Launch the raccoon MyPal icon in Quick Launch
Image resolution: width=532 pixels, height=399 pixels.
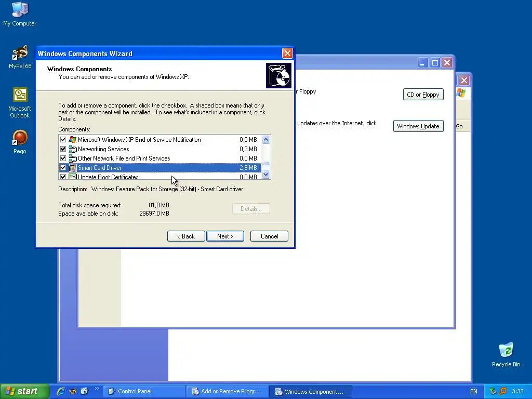[x=73, y=391]
